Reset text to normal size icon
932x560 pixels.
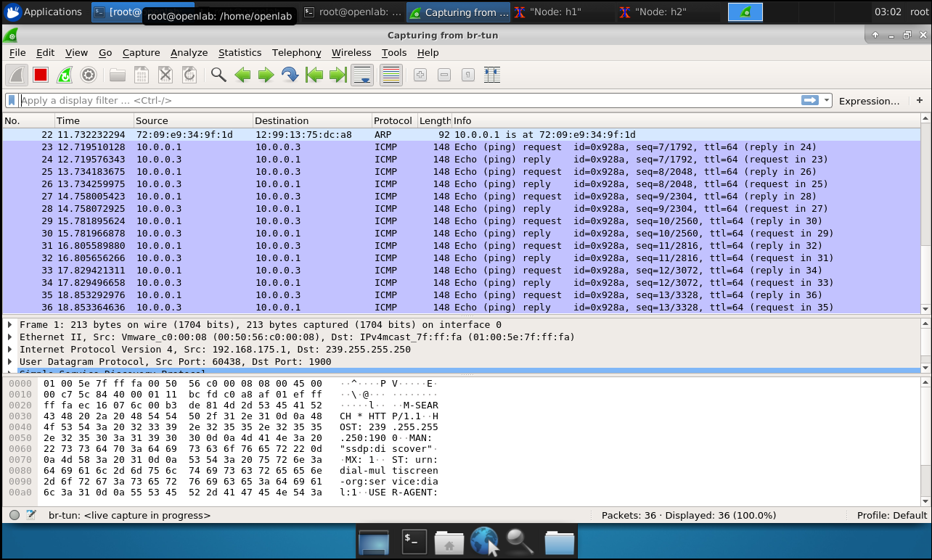coord(468,75)
